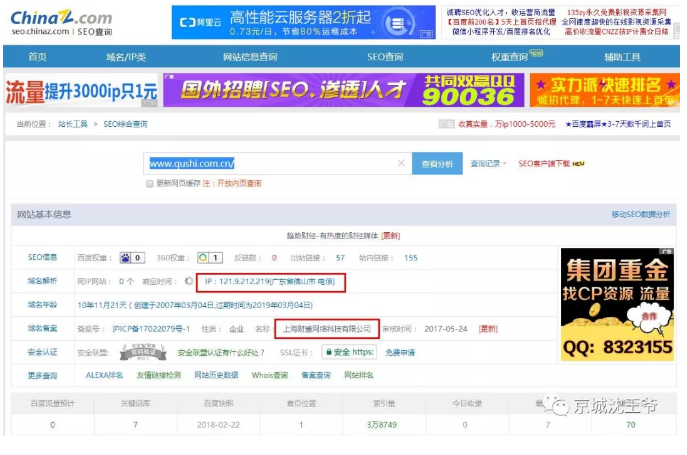The width and height of the screenshot is (687, 455).
Task: Click the 更新 link beside site title
Action: point(390,236)
